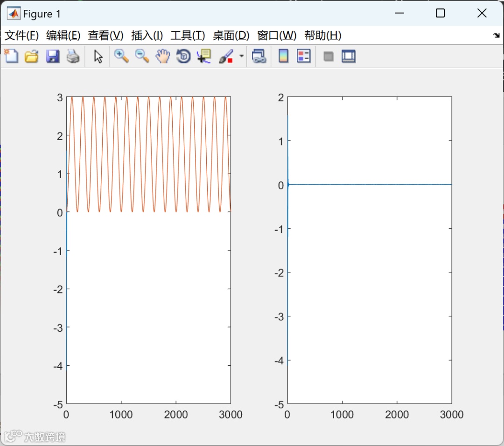Open file with the folder icon
This screenshot has height=446, width=504.
pos(32,56)
